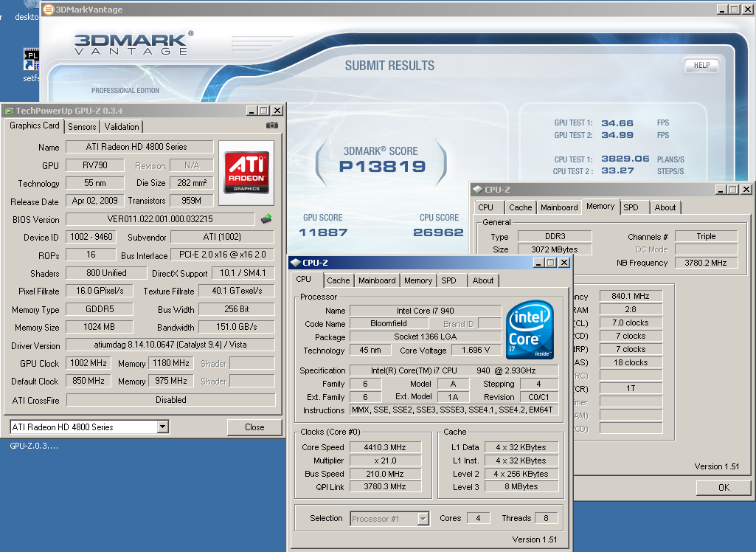Select Mainboard tab in the rear CPU-Z window

tap(559, 207)
